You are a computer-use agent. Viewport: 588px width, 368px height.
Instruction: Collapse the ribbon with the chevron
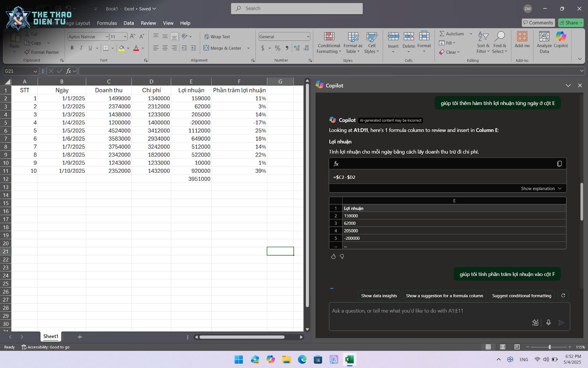580,59
